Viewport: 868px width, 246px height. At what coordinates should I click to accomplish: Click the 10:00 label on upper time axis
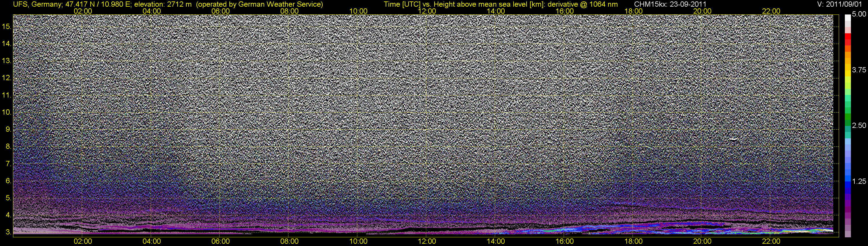[x=358, y=11]
